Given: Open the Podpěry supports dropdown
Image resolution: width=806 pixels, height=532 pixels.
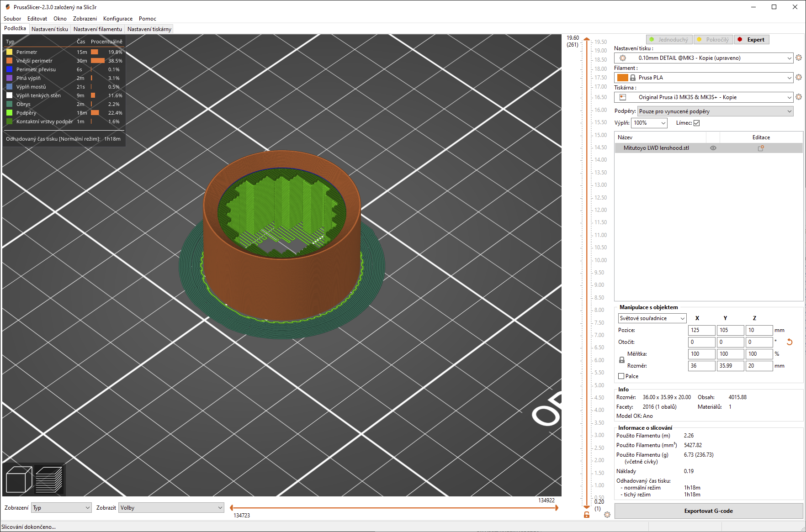Looking at the screenshot, I should click(x=715, y=111).
